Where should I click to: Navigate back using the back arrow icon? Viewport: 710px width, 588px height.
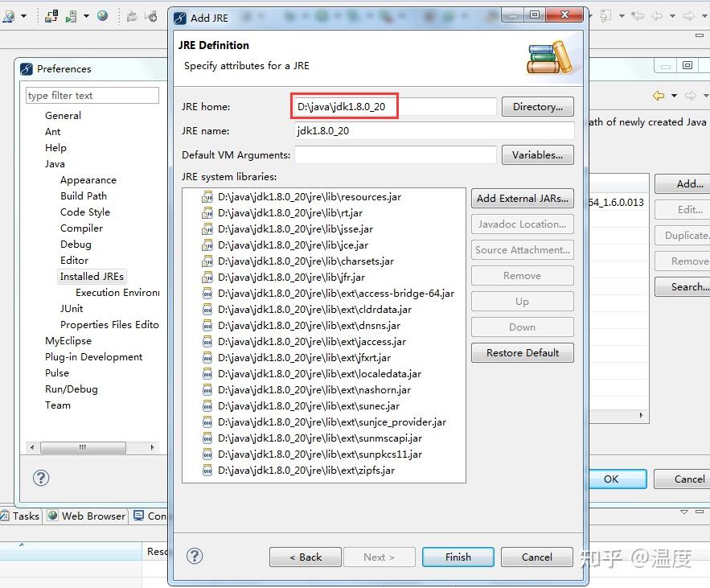click(x=657, y=16)
